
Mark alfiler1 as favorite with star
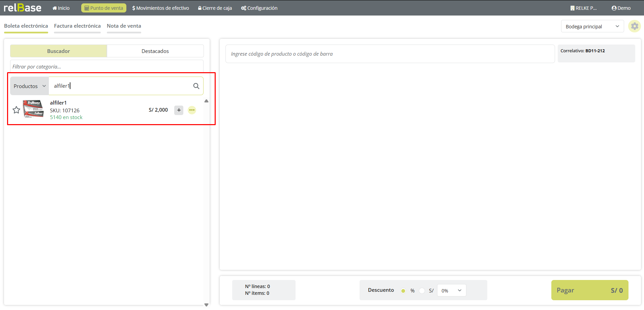pyautogui.click(x=16, y=110)
